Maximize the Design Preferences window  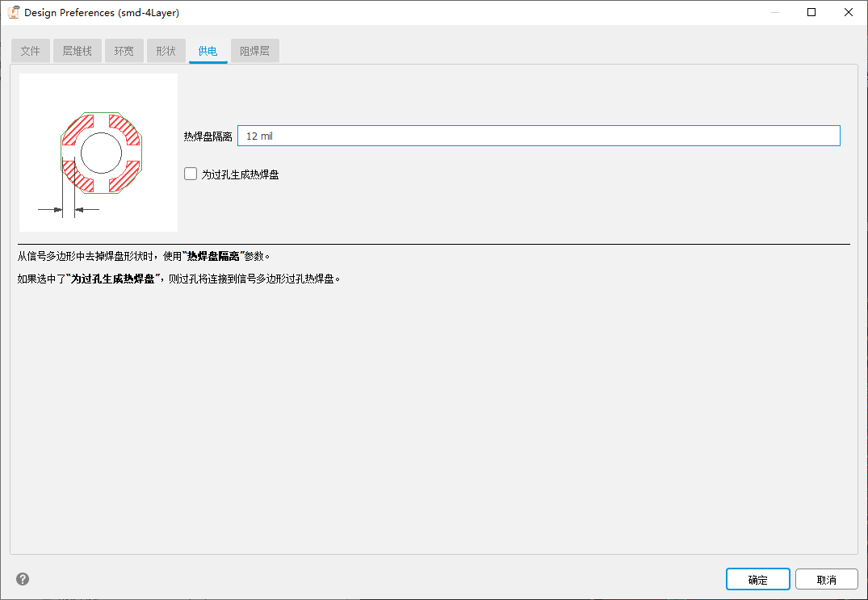811,12
